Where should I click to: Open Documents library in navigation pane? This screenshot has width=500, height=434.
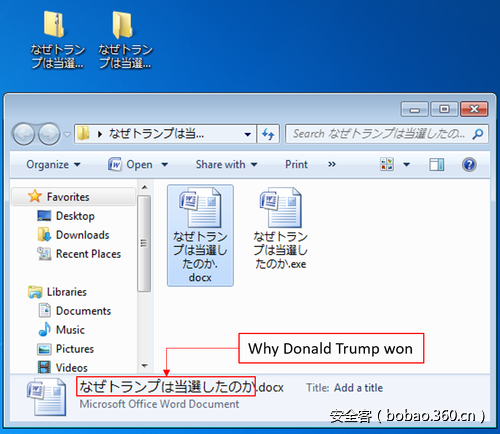(x=83, y=311)
